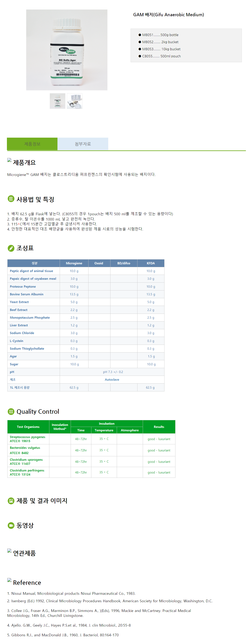Screen dimensions: 252x644
Task: Click the Gibbons R.J. reference entry
Action: pos(63,635)
